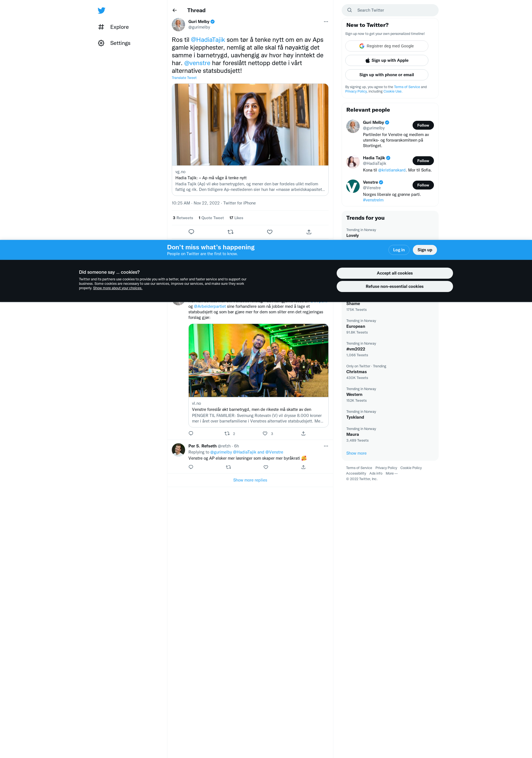This screenshot has height=758, width=532.
Task: Follow Venstre
Action: click(423, 185)
